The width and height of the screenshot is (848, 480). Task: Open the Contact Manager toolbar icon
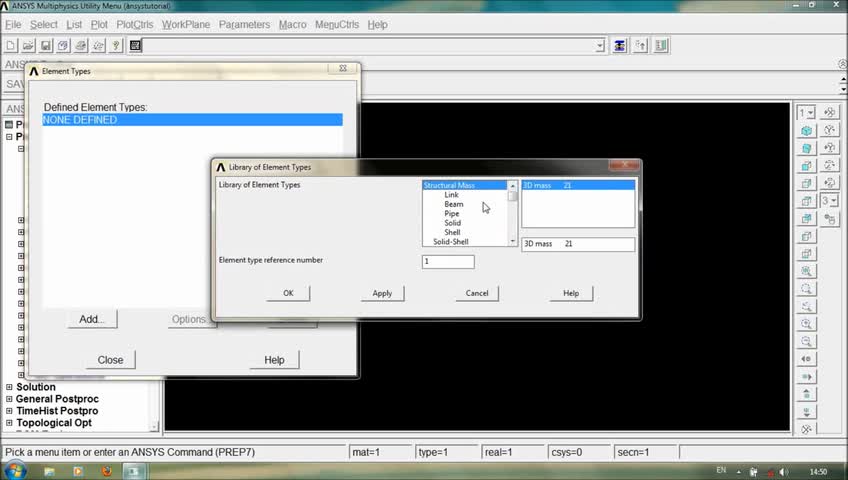661,46
